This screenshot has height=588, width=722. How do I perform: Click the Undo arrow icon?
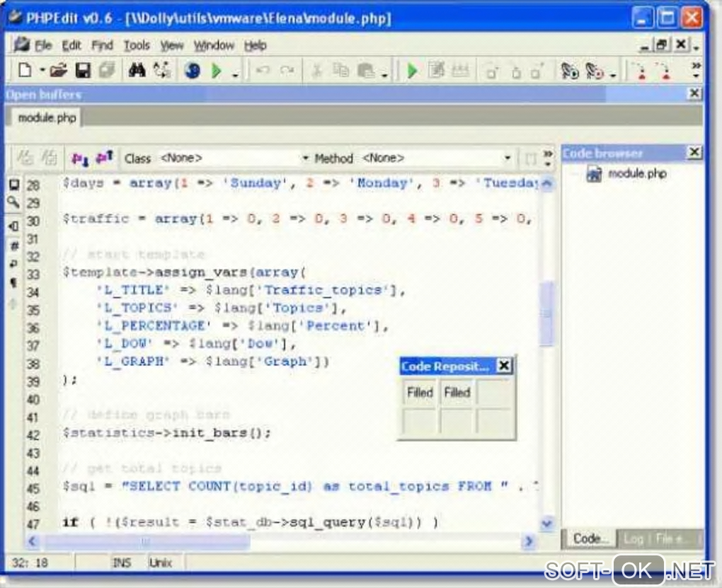coord(263,71)
